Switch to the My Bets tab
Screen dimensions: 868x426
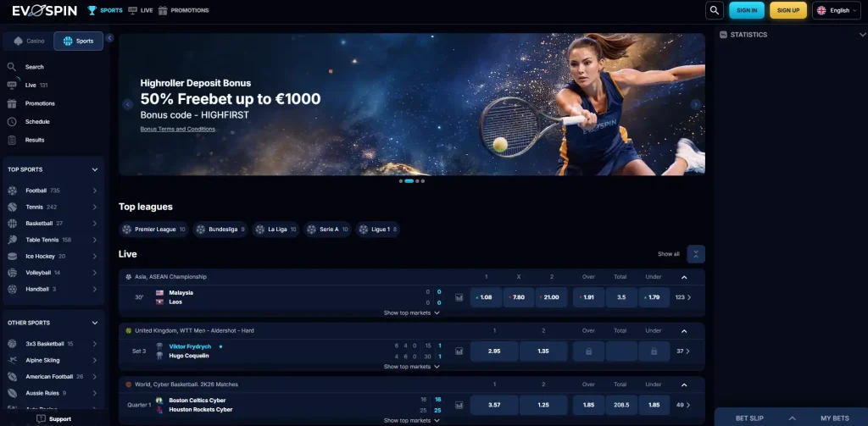click(x=834, y=418)
